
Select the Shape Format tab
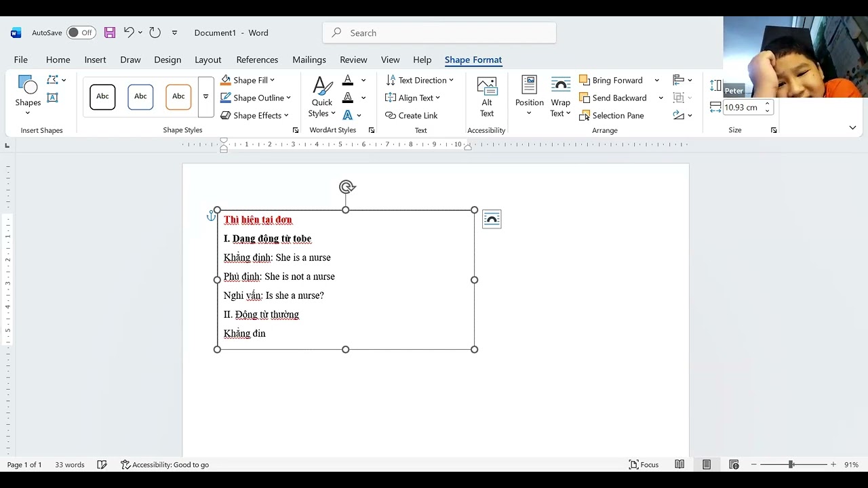tap(473, 60)
